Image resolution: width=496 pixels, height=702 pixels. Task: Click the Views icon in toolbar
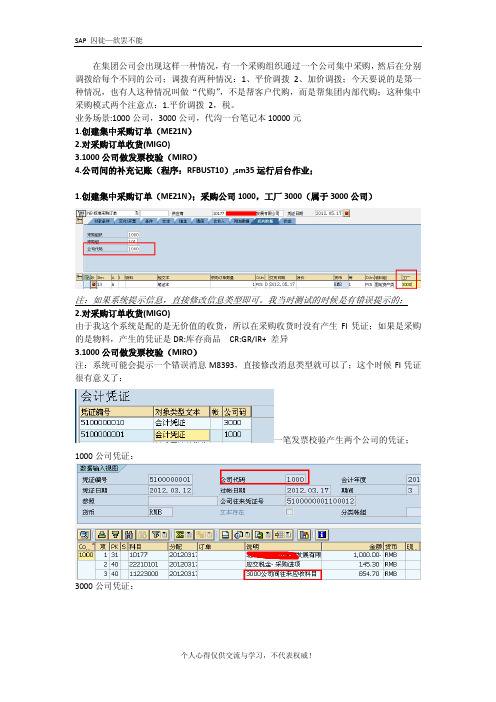(238, 535)
